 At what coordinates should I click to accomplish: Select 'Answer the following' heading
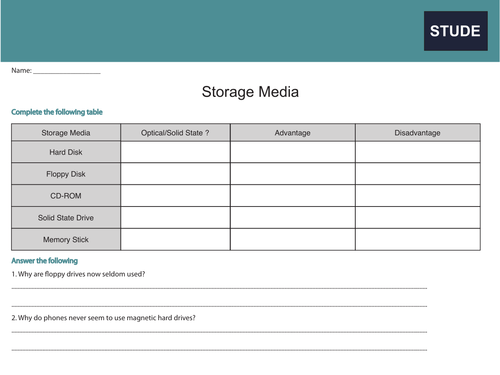pyautogui.click(x=44, y=261)
